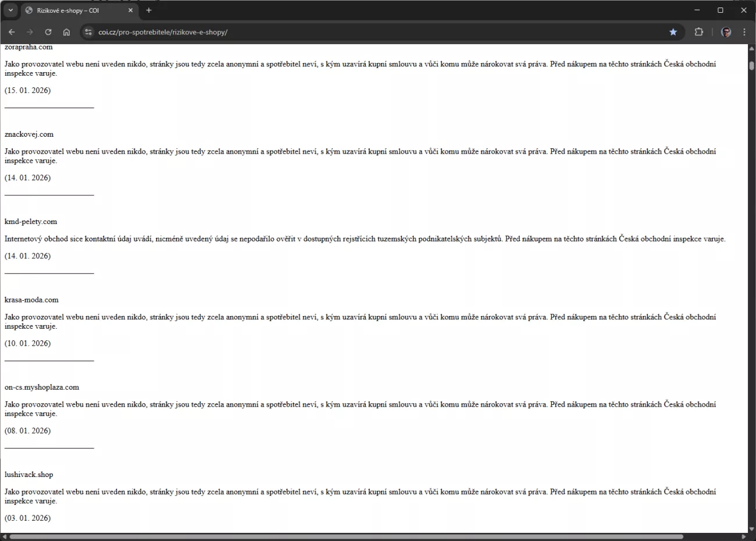
Task: Open Chrome's three-dot menu
Action: tap(744, 32)
